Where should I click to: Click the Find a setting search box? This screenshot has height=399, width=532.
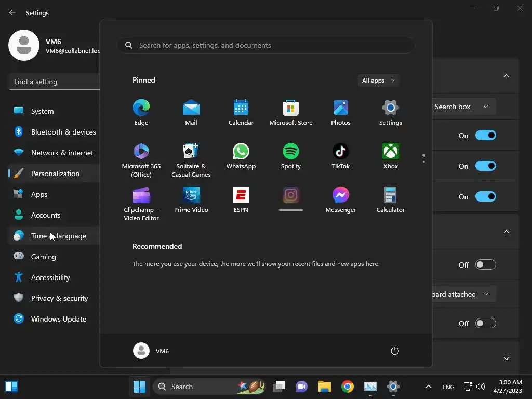coord(54,82)
